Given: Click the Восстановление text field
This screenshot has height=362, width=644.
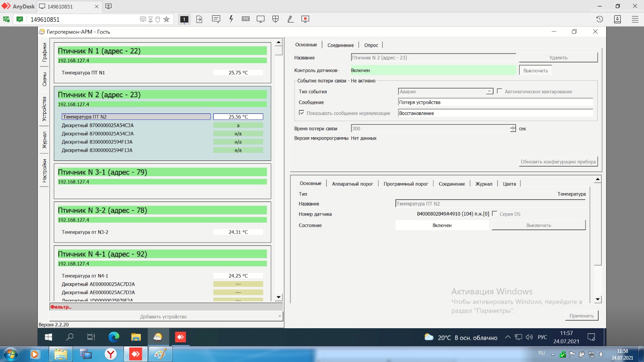Looking at the screenshot, I should tap(495, 113).
